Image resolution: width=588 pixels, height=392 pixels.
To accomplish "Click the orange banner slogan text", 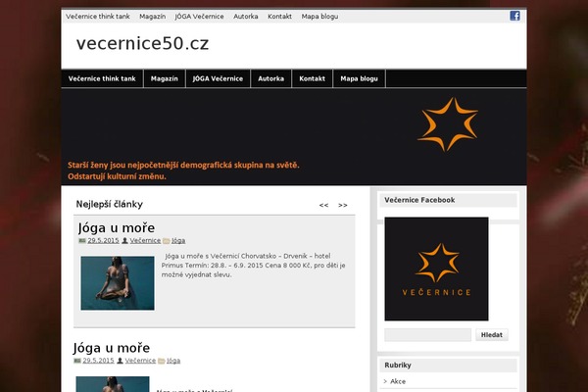I will 183,171.
